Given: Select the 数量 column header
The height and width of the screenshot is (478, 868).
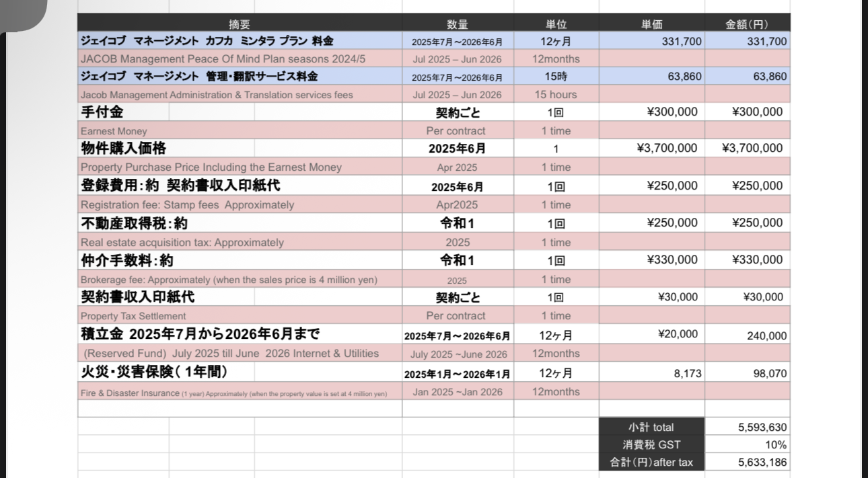Looking at the screenshot, I should click(458, 24).
